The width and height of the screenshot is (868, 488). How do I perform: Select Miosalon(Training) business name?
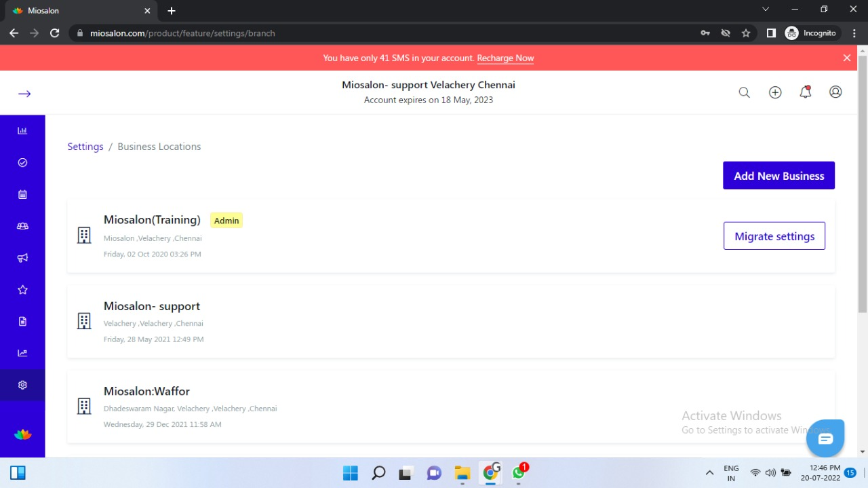pos(152,220)
